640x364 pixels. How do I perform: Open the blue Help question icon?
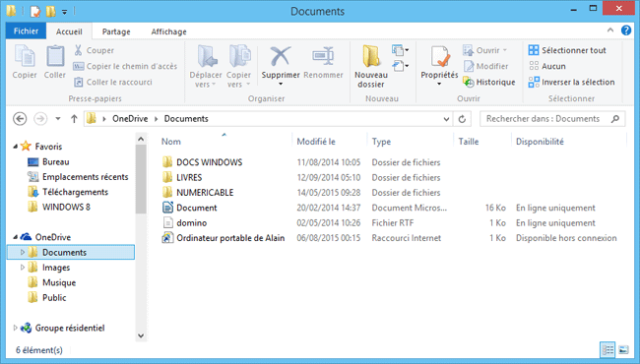click(625, 30)
